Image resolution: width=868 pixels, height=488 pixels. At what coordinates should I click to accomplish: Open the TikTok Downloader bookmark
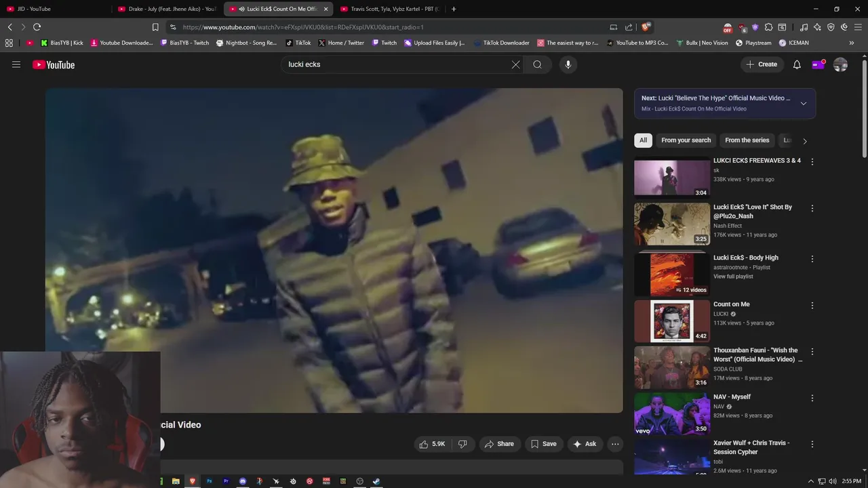point(501,43)
